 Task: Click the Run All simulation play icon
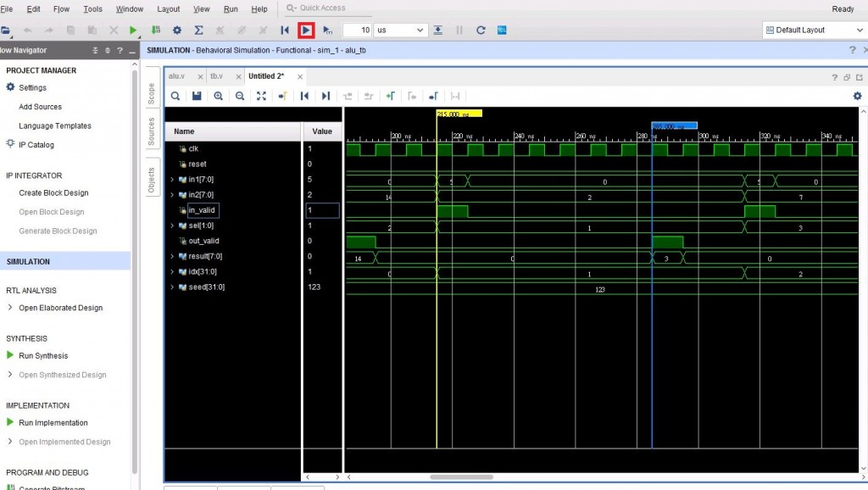[x=306, y=30]
